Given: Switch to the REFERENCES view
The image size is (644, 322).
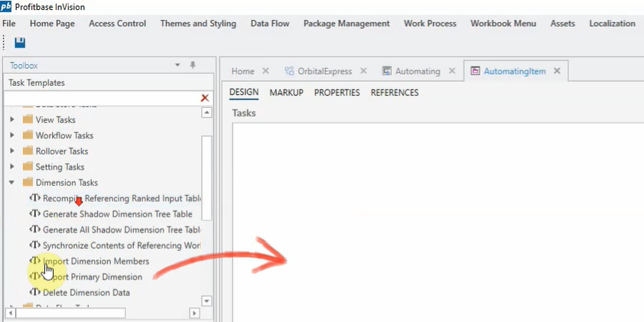Looking at the screenshot, I should tap(395, 93).
